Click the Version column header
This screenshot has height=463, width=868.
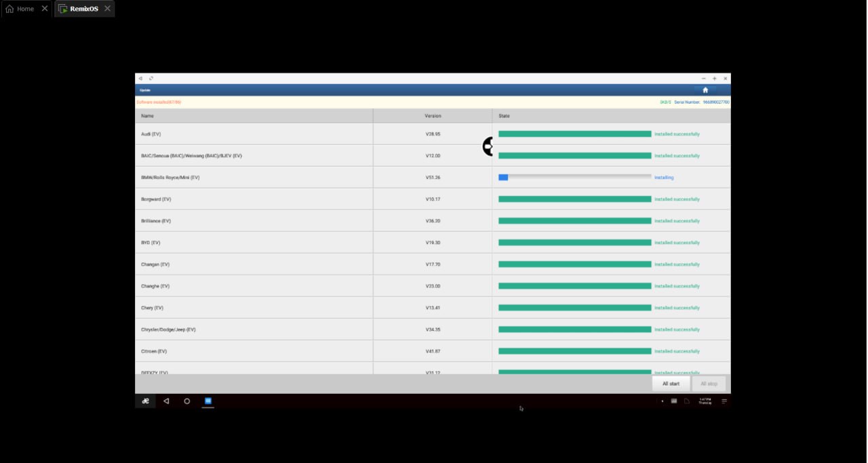(x=433, y=116)
